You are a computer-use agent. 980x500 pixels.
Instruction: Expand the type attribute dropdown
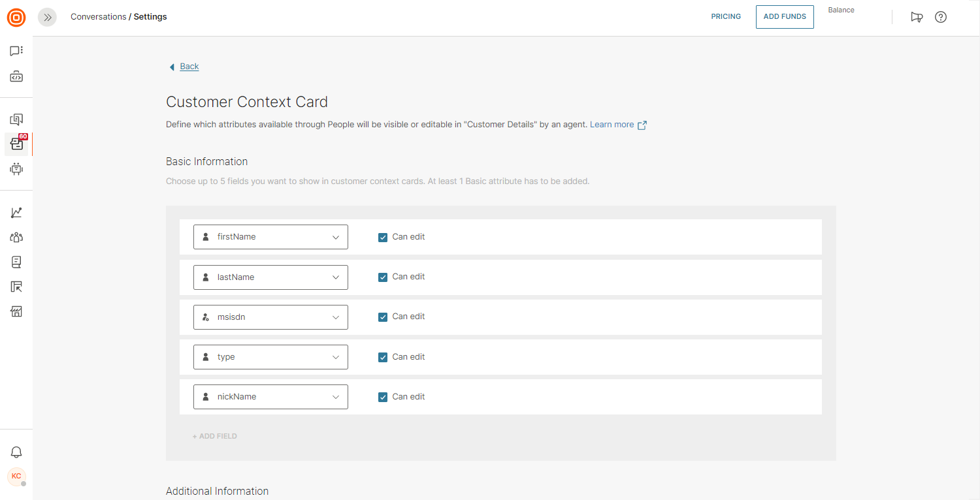270,357
